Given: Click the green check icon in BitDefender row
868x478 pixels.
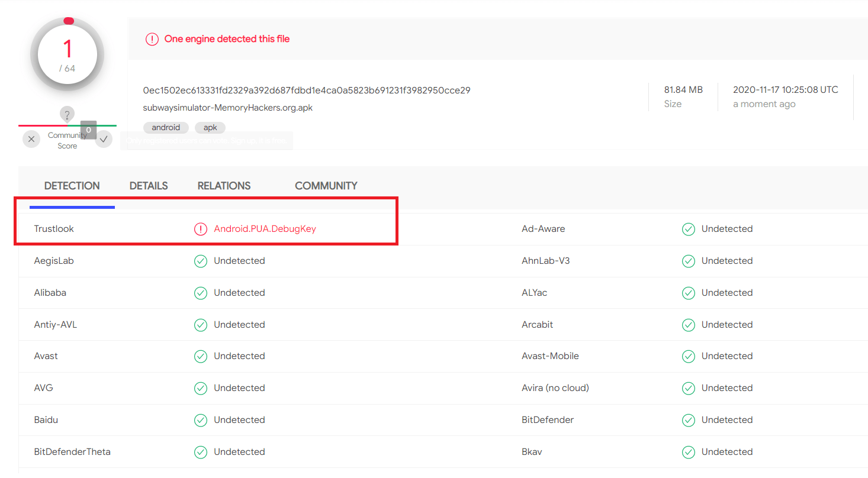Looking at the screenshot, I should 689,420.
